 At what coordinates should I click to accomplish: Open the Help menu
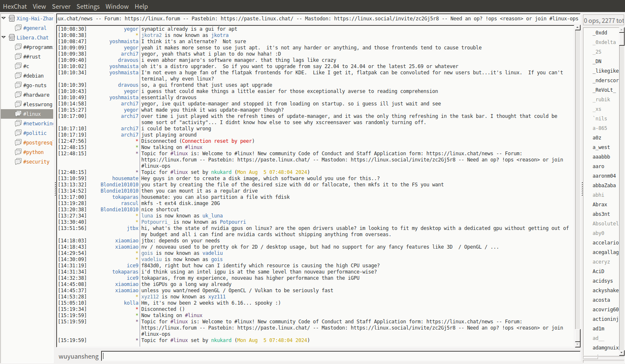tap(141, 6)
